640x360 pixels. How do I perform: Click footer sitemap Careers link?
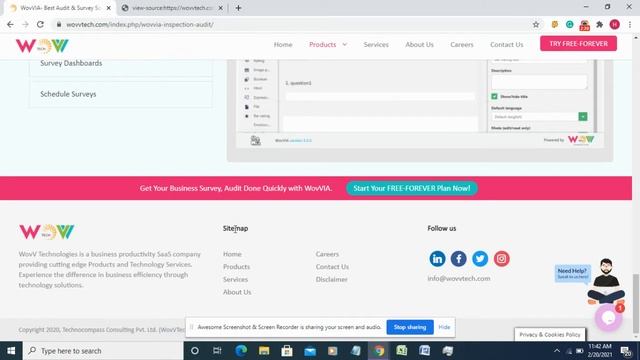[327, 254]
